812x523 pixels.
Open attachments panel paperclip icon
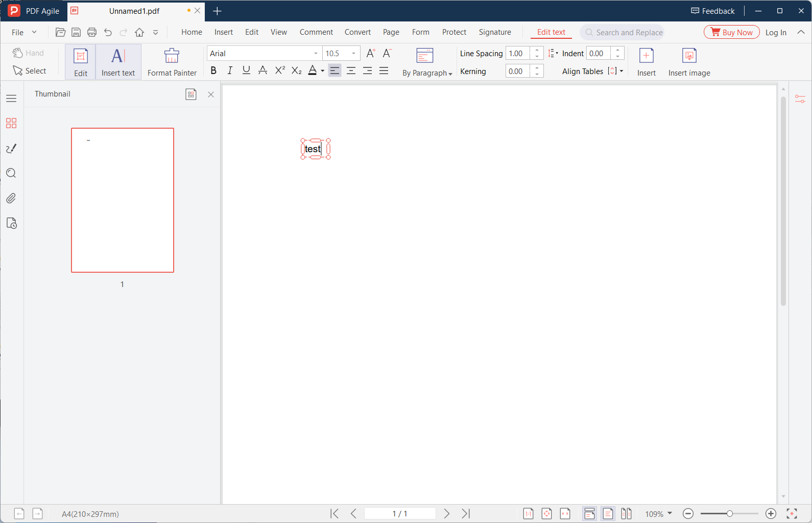click(x=11, y=198)
